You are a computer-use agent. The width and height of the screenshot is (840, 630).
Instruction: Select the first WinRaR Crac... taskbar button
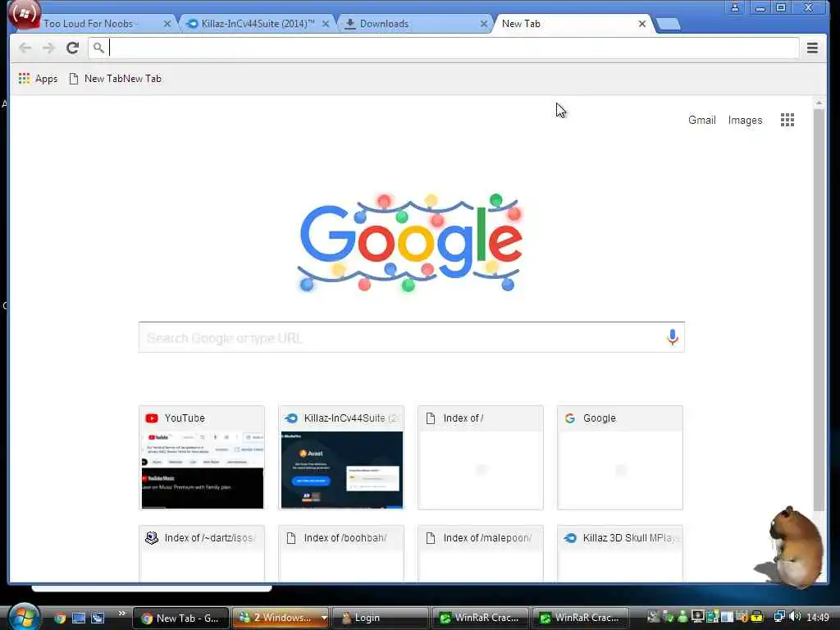pyautogui.click(x=480, y=619)
